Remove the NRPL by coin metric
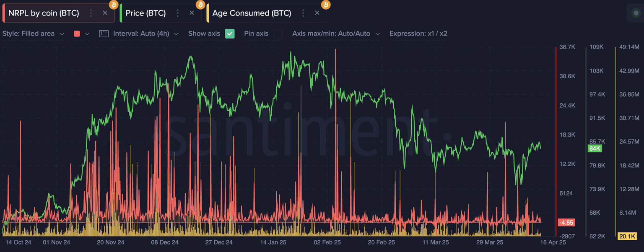 click(105, 13)
